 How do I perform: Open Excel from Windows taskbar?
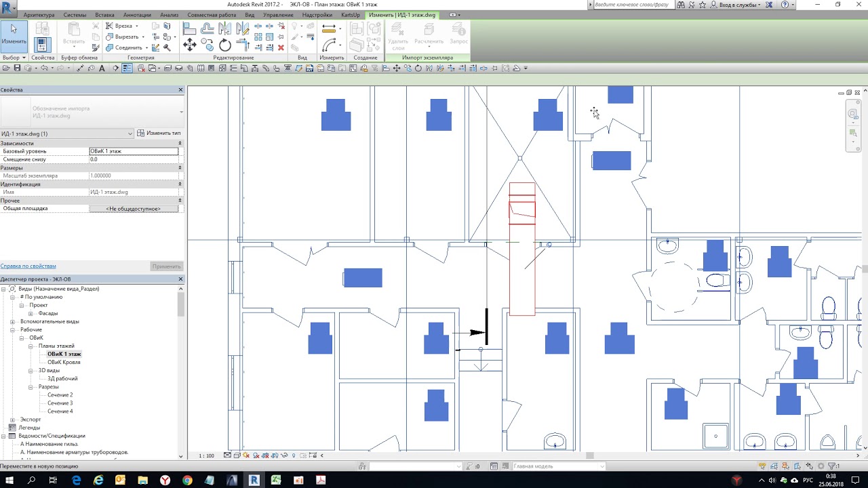(276, 480)
